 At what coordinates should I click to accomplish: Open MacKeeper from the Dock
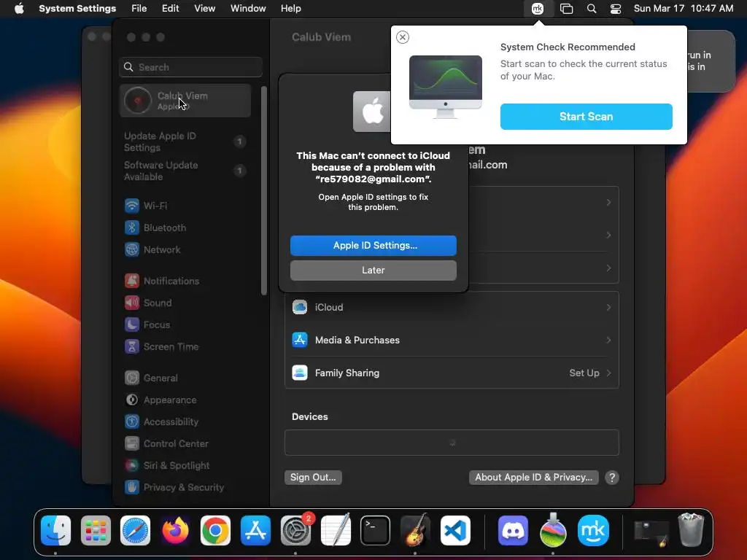click(593, 530)
